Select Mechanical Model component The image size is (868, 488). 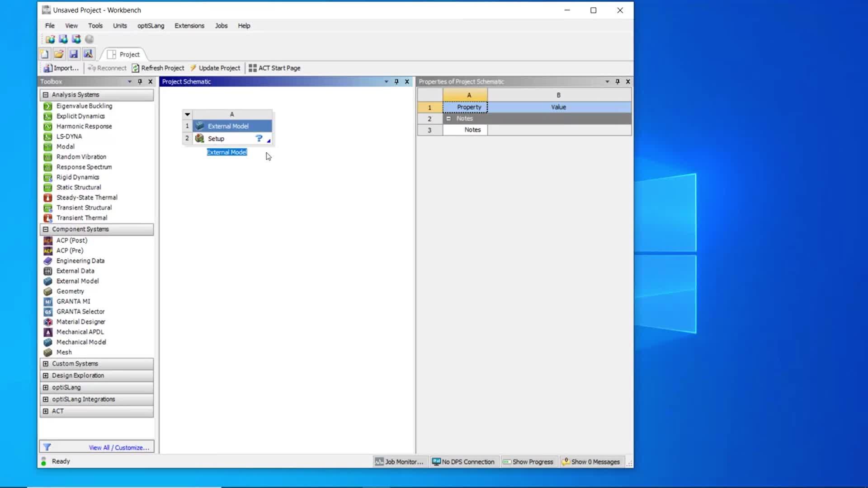pyautogui.click(x=81, y=342)
